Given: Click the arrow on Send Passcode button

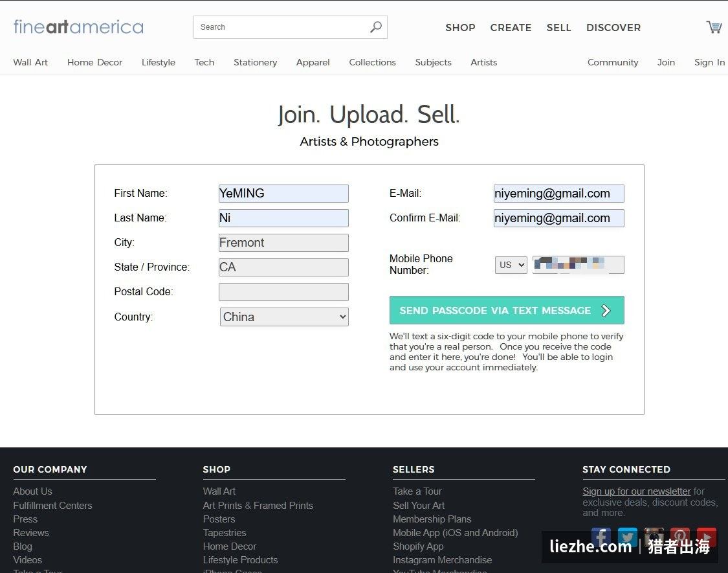Looking at the screenshot, I should (606, 310).
